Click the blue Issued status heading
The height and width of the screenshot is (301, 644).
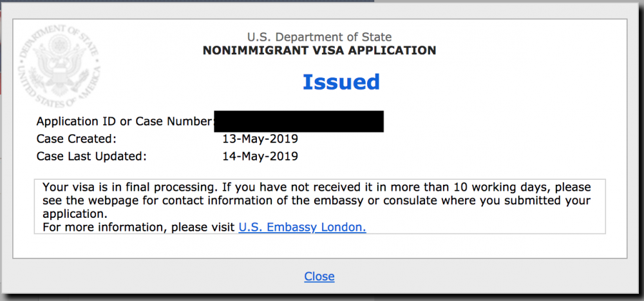click(341, 82)
